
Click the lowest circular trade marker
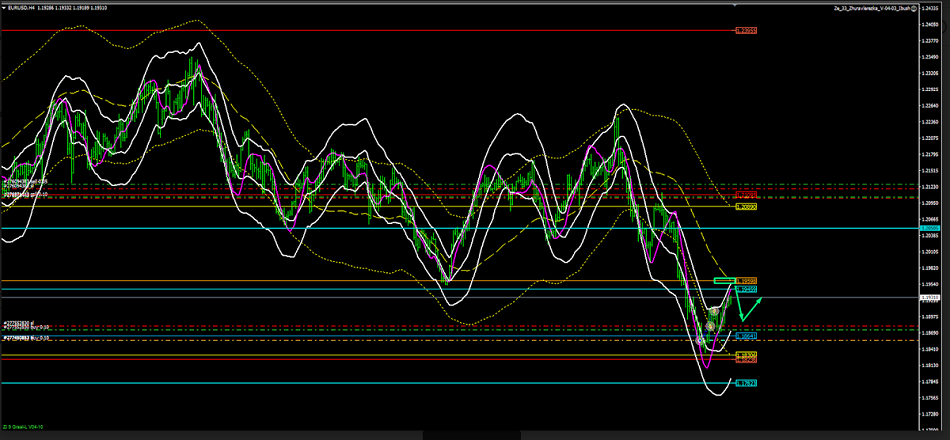point(700,341)
